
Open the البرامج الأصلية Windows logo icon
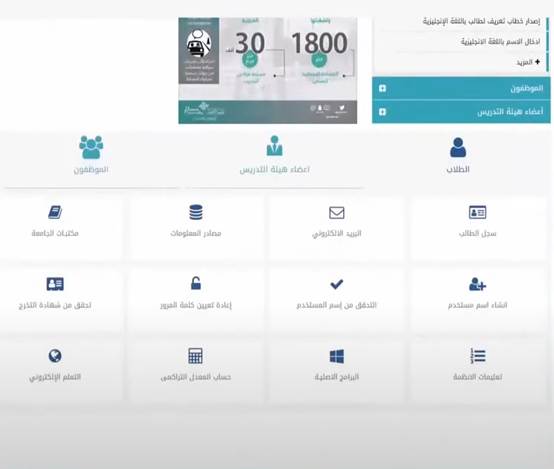337,356
